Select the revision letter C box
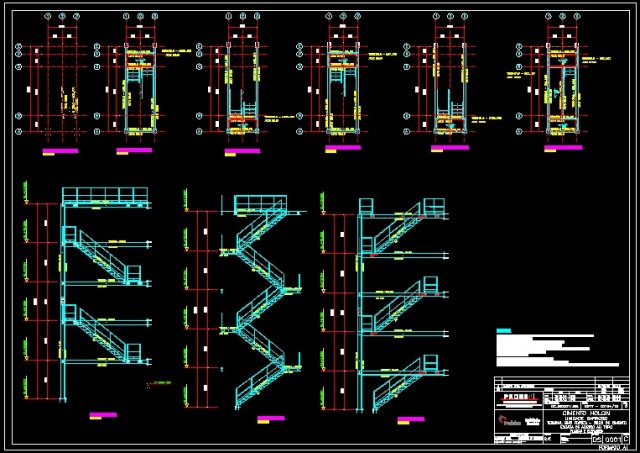 pyautogui.click(x=626, y=437)
